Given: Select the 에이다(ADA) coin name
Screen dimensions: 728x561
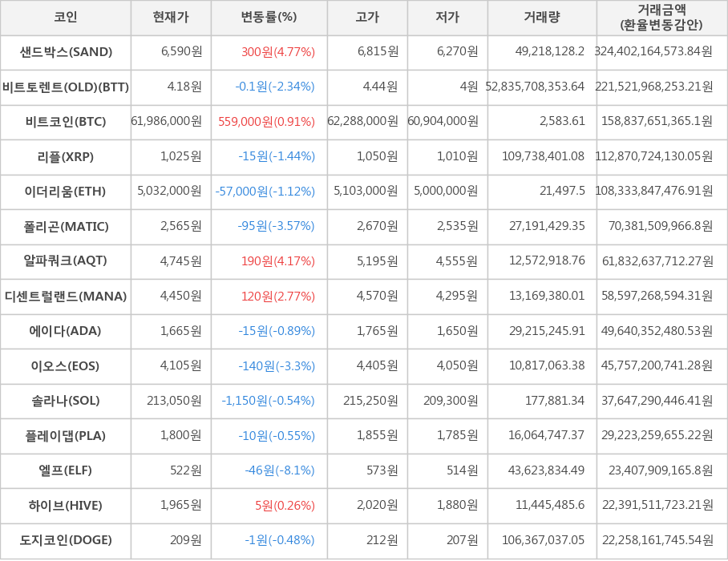Looking at the screenshot, I should tap(65, 331).
